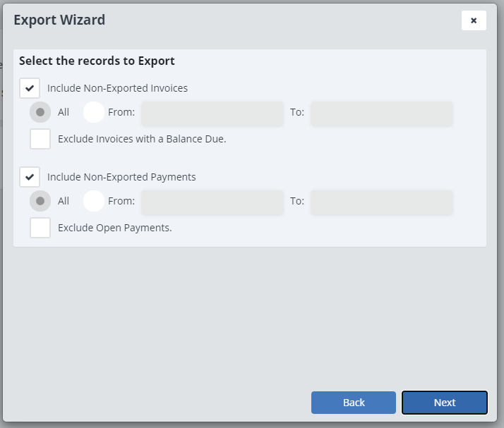Uncheck the Include Non-Exported Invoices checkbox

click(30, 88)
